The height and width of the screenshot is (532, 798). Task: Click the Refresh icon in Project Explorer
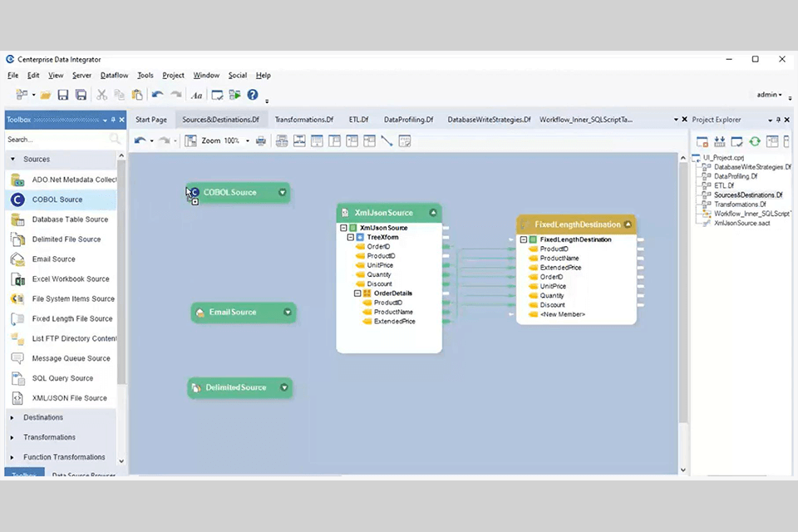point(755,141)
